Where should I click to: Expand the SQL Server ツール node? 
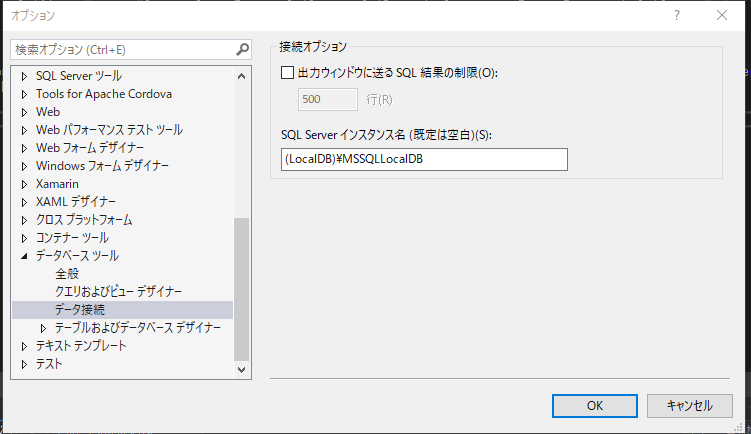point(24,76)
